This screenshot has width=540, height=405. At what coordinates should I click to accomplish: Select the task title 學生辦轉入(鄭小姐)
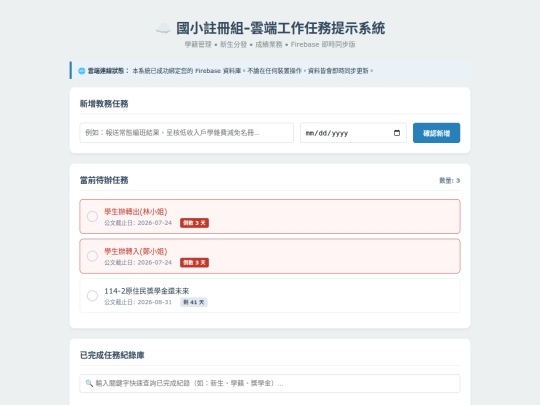[136, 251]
